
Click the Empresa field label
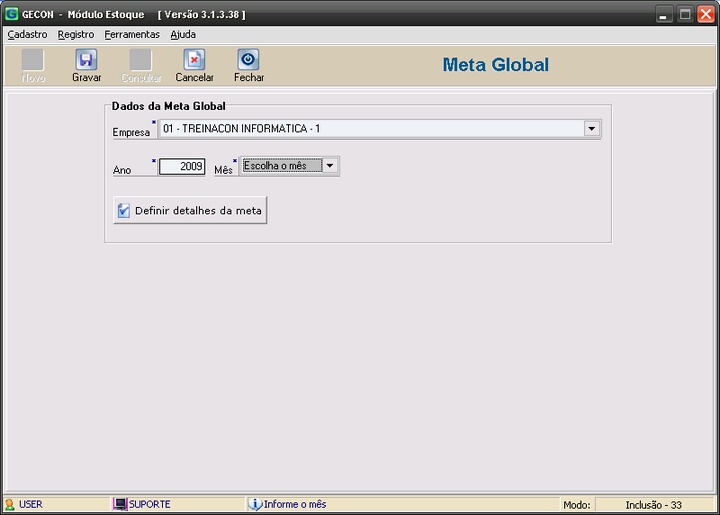click(x=131, y=132)
